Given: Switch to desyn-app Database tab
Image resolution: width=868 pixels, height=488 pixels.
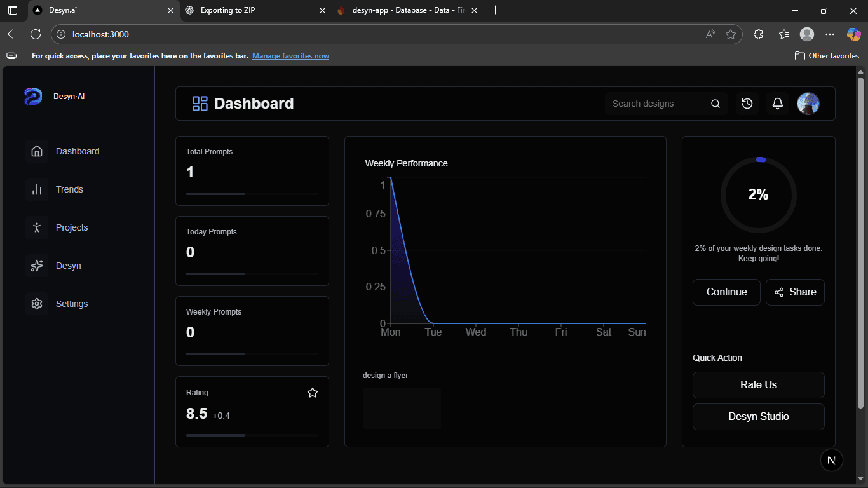Looking at the screenshot, I should coord(407,10).
